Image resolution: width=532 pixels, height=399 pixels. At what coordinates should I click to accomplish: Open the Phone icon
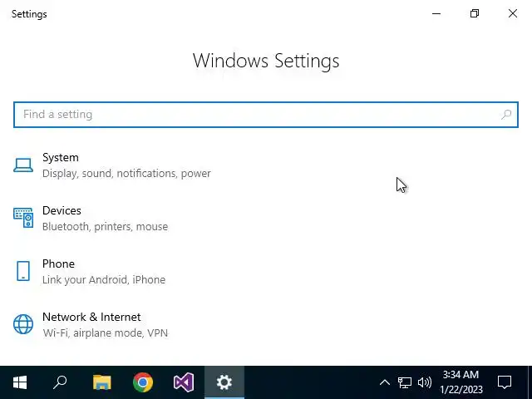[x=23, y=271]
